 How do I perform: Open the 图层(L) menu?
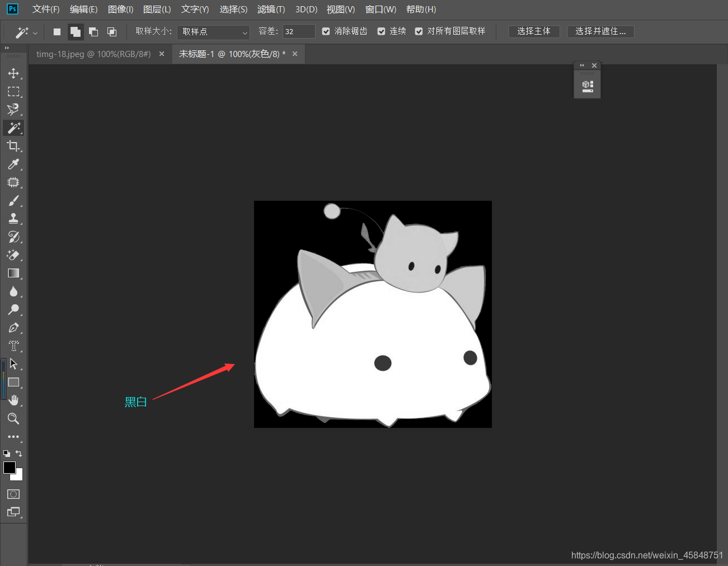click(157, 10)
